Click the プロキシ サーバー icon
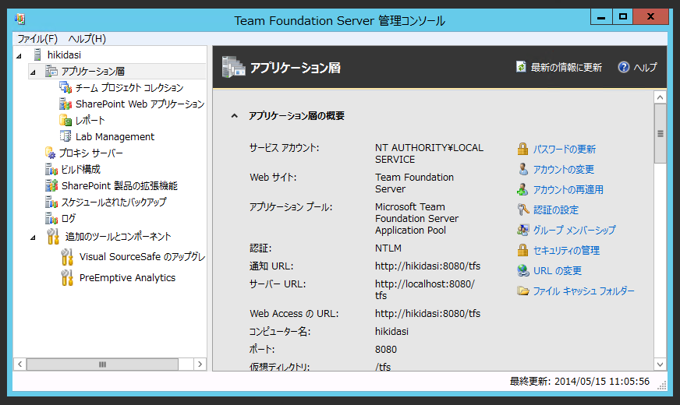The width and height of the screenshot is (680, 405). coord(50,153)
